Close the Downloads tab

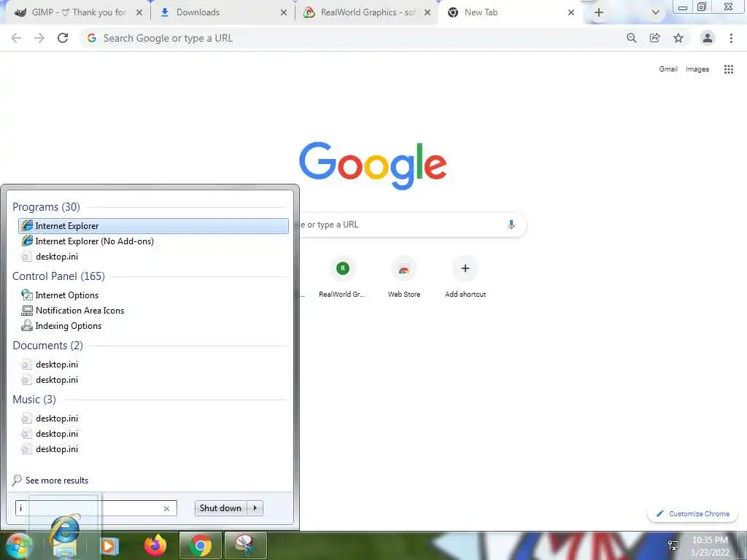284,12
